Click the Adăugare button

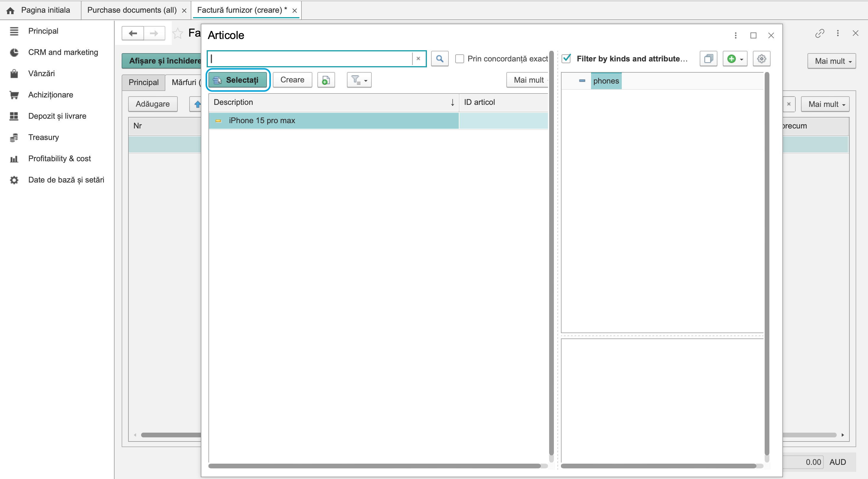pos(153,104)
